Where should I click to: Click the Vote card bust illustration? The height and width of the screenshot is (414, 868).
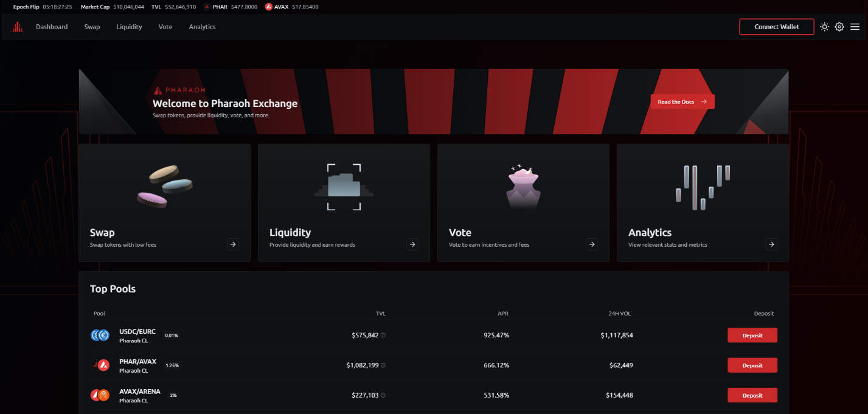523,186
